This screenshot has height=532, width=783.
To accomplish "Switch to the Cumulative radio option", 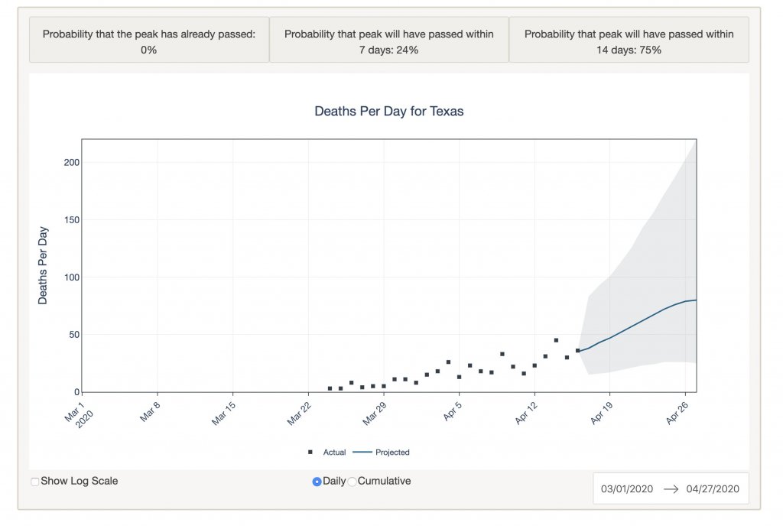I will (x=353, y=482).
